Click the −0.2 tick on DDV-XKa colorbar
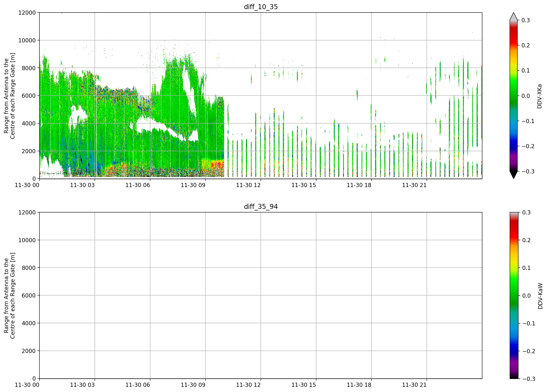This screenshot has height=392, width=547. (x=528, y=146)
